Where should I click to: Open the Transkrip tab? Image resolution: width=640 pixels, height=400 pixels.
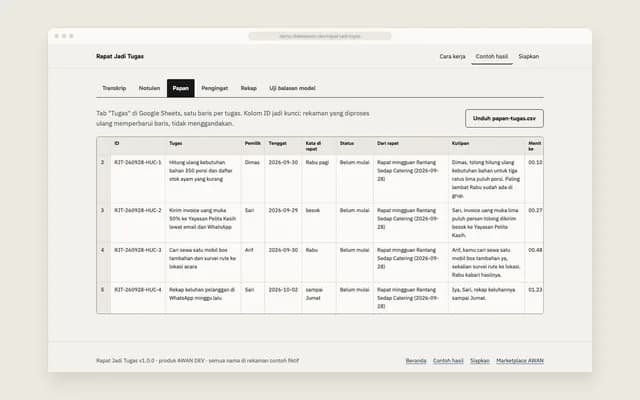pyautogui.click(x=114, y=88)
